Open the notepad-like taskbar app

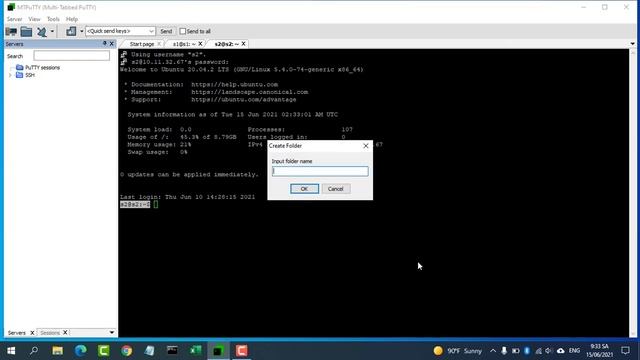click(149, 351)
